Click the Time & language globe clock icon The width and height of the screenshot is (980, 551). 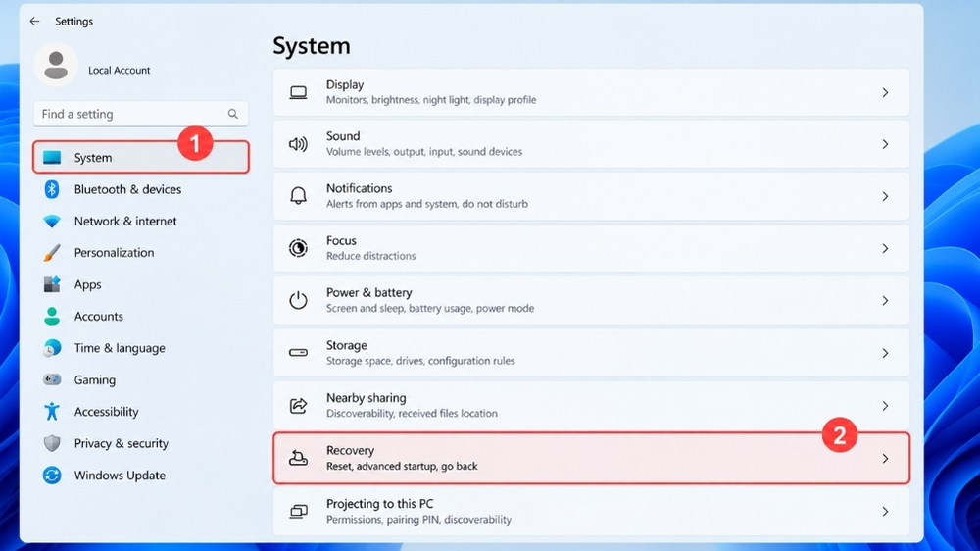click(52, 348)
